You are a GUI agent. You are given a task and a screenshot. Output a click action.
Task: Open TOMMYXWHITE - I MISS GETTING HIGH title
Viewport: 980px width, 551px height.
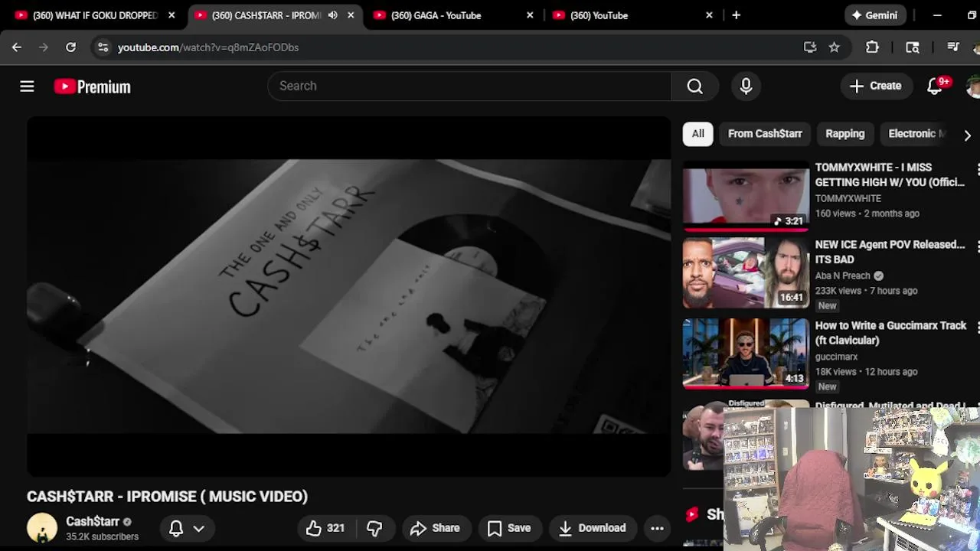click(890, 174)
